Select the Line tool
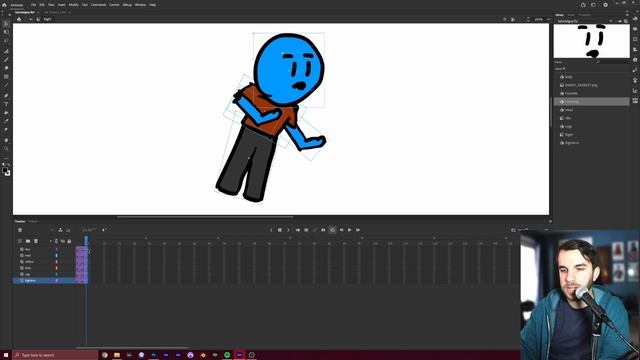 [6, 85]
